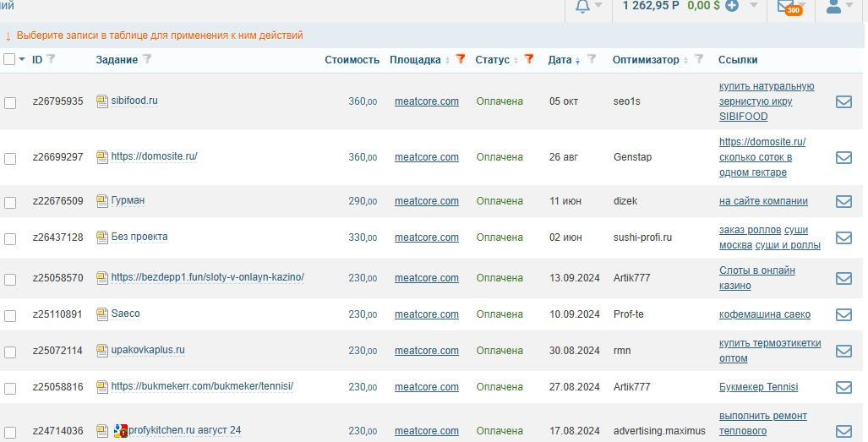Open active filter on Статус column
The image size is (868, 442).
(529, 58)
